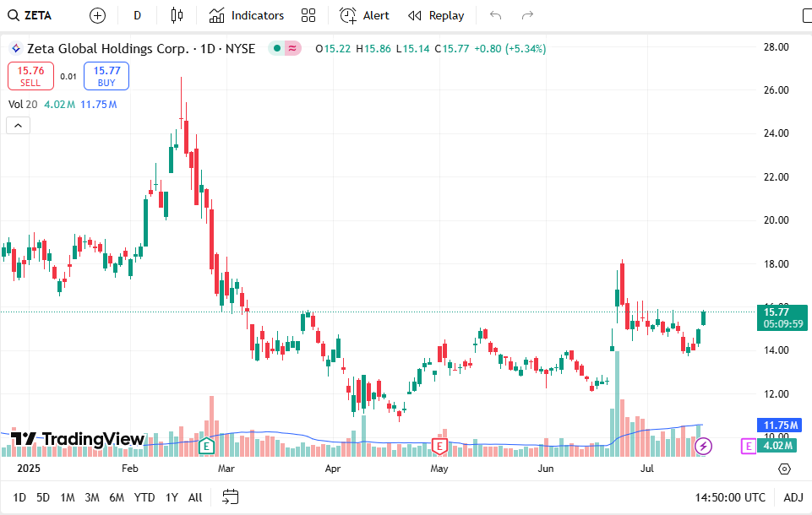The height and width of the screenshot is (515, 812).
Task: Click the Jul label on time axis
Action: (646, 469)
